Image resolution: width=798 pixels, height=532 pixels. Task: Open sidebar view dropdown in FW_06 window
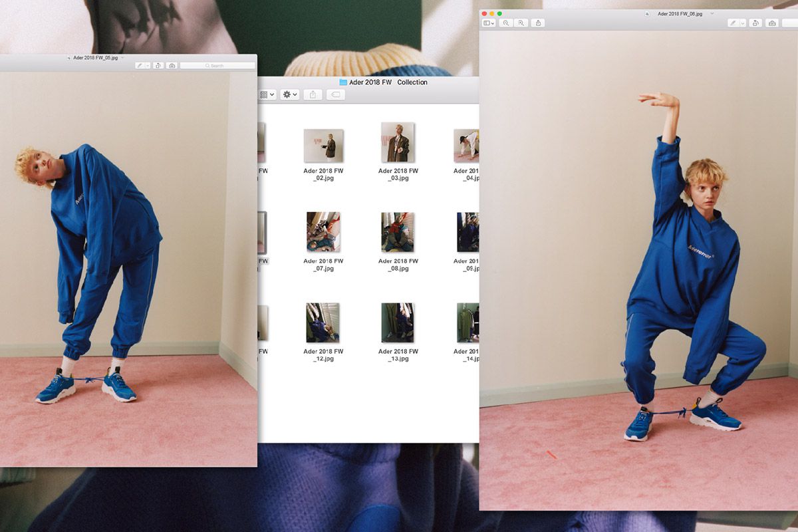point(489,23)
